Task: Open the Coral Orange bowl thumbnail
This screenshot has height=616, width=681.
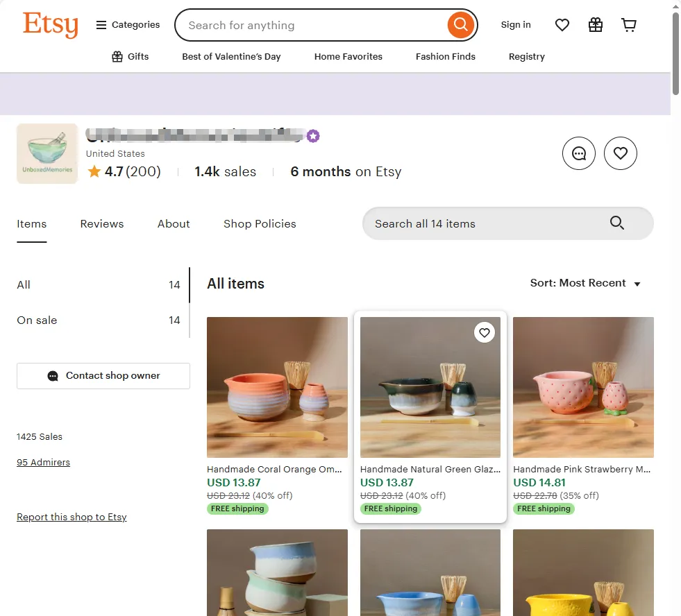Action: pyautogui.click(x=277, y=387)
